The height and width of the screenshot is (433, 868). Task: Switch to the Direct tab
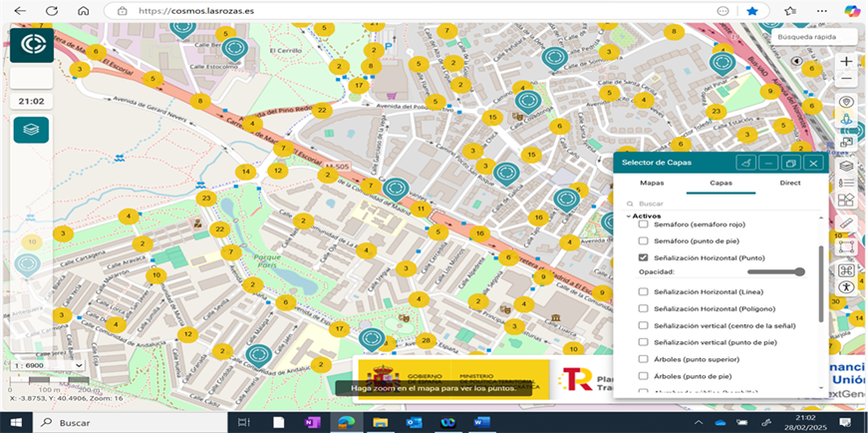coord(789,184)
